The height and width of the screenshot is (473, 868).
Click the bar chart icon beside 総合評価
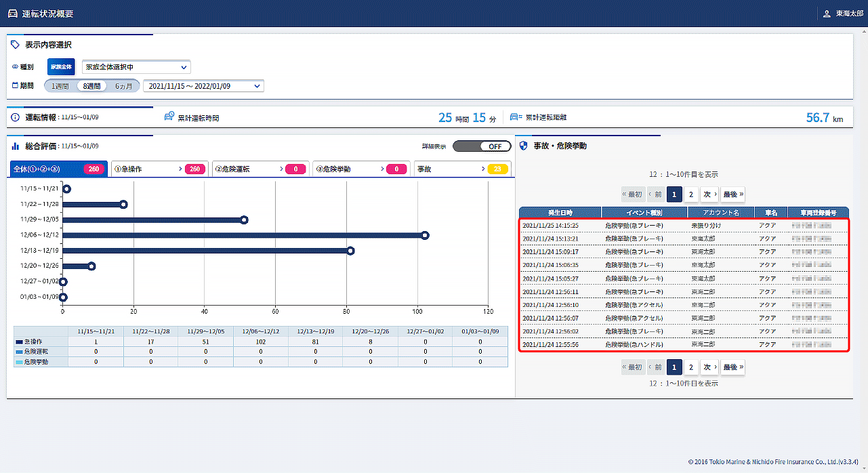pyautogui.click(x=16, y=146)
